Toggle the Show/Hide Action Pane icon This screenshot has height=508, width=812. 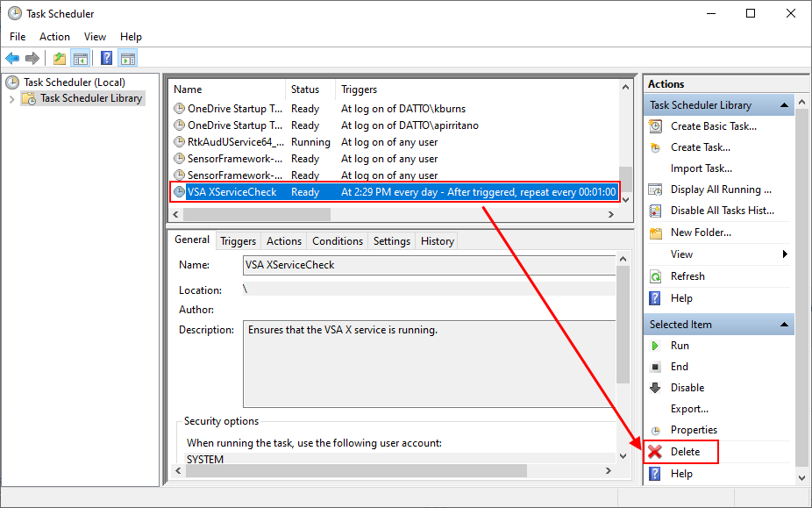pyautogui.click(x=127, y=58)
